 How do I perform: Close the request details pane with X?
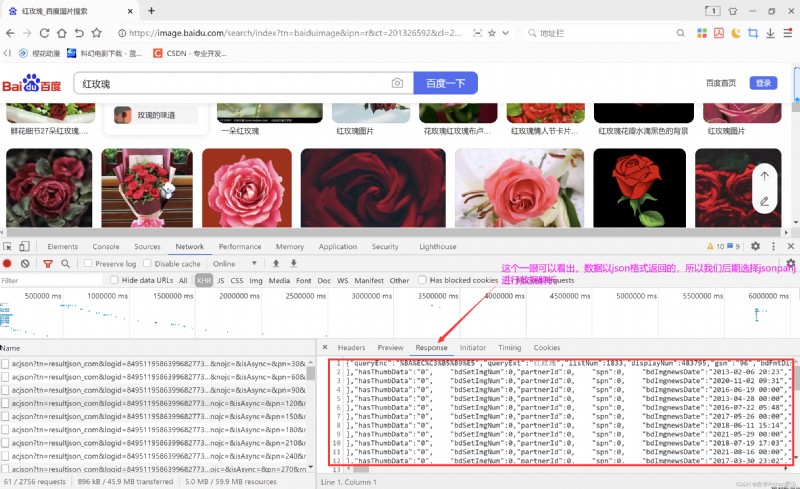click(x=325, y=347)
